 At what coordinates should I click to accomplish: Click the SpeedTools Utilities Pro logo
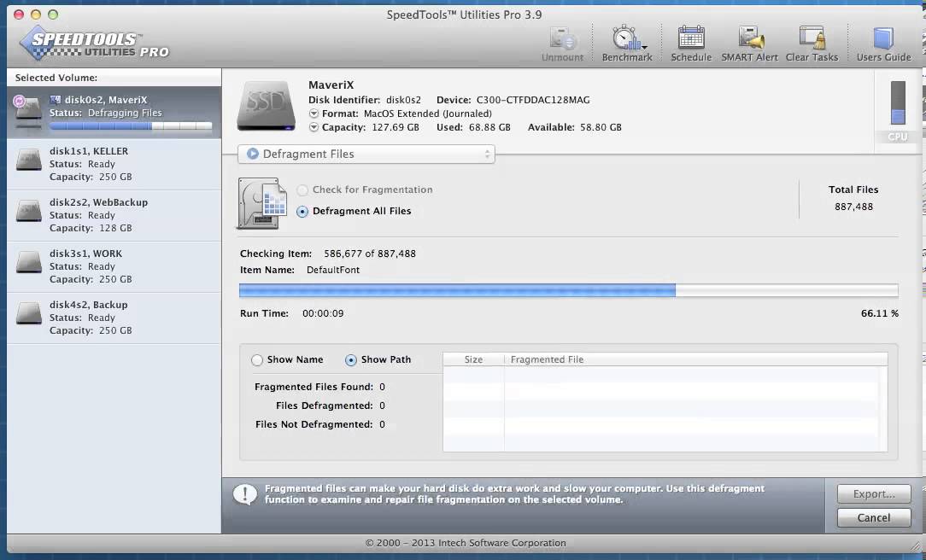[95, 44]
